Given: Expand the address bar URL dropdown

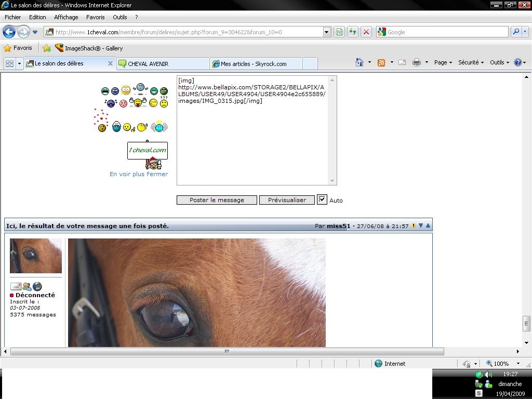Looking at the screenshot, I should 327,32.
